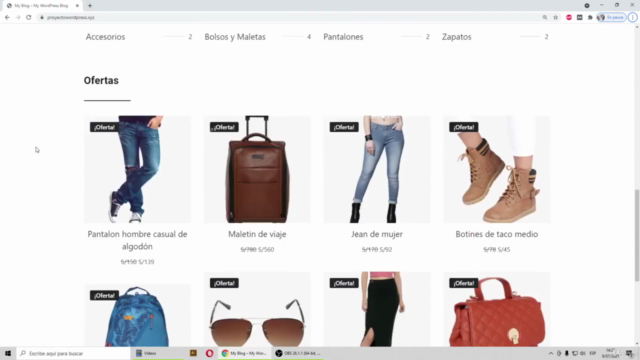Open the red quilted handbag image

pyautogui.click(x=497, y=310)
